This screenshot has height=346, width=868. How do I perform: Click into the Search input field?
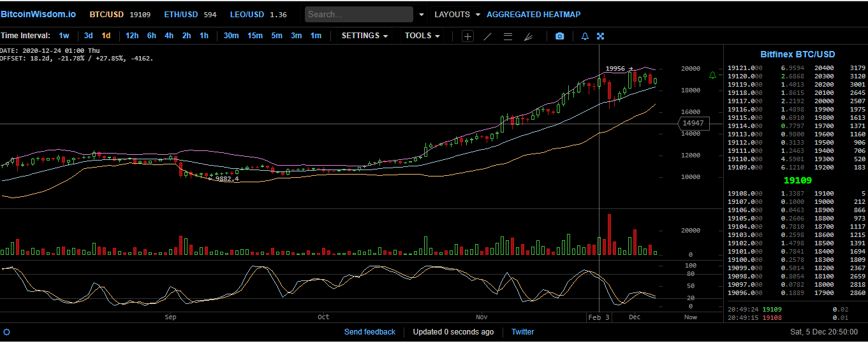tap(359, 14)
